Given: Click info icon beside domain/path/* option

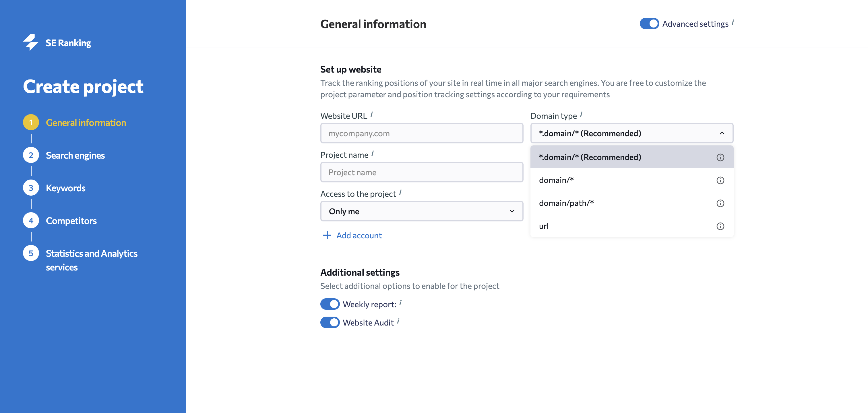Looking at the screenshot, I should pyautogui.click(x=720, y=203).
